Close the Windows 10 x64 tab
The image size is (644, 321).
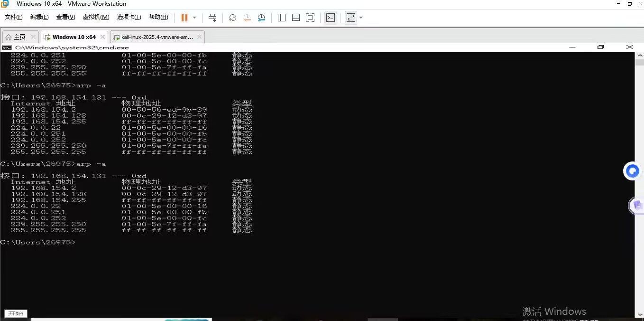103,37
